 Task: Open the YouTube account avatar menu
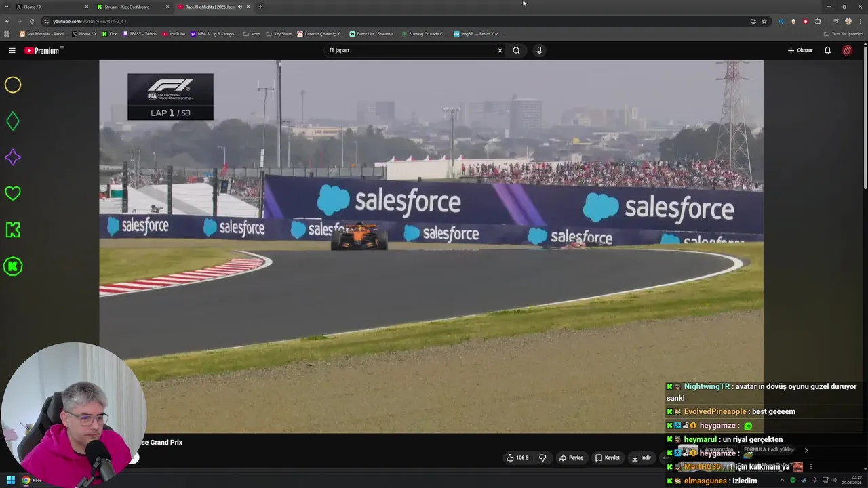847,50
